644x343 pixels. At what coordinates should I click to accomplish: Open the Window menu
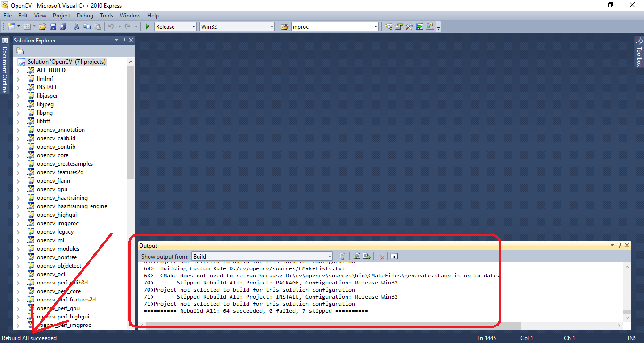130,16
